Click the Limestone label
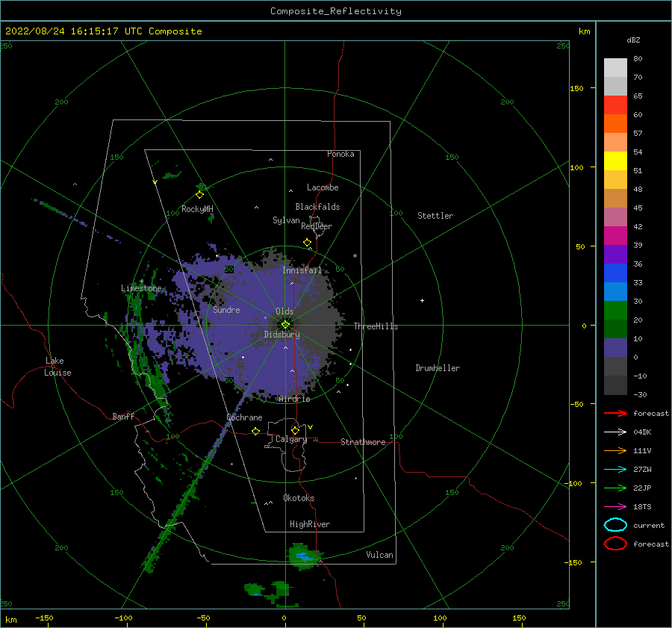Image resolution: width=672 pixels, height=628 pixels. pos(141,288)
